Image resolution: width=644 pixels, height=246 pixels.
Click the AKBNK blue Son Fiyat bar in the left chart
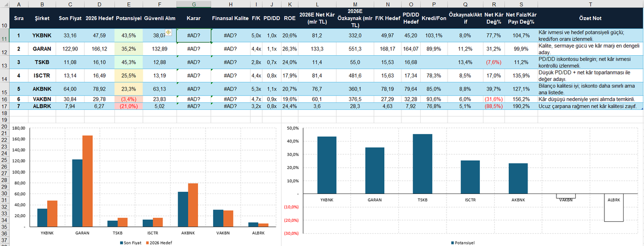tap(184, 209)
